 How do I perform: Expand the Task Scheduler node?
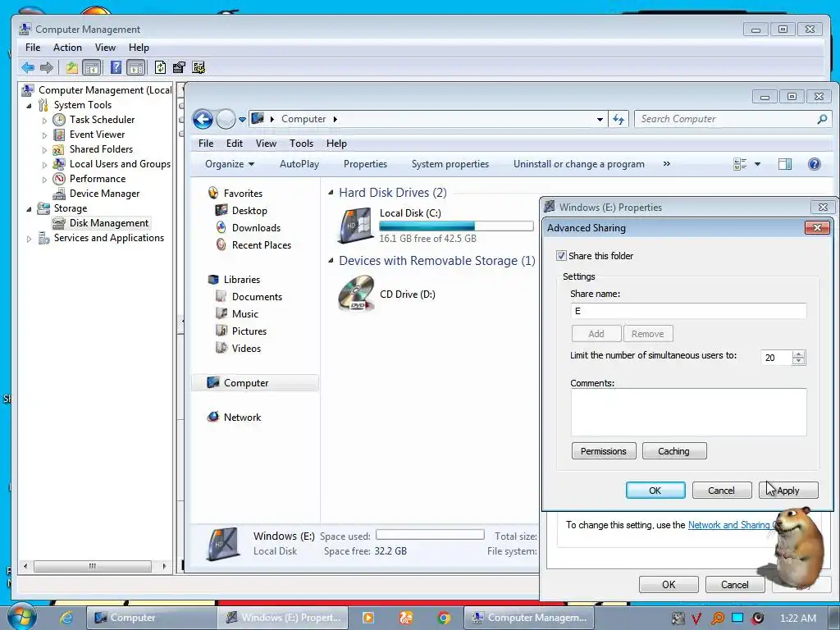44,121
